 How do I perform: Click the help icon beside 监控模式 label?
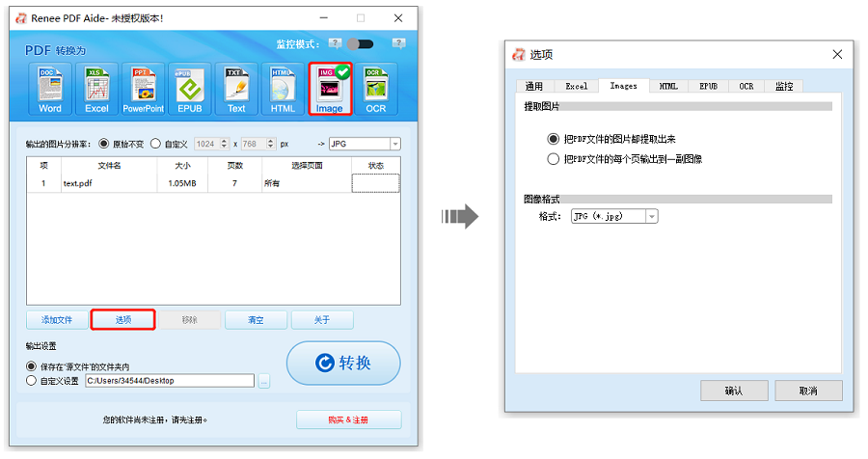point(335,43)
